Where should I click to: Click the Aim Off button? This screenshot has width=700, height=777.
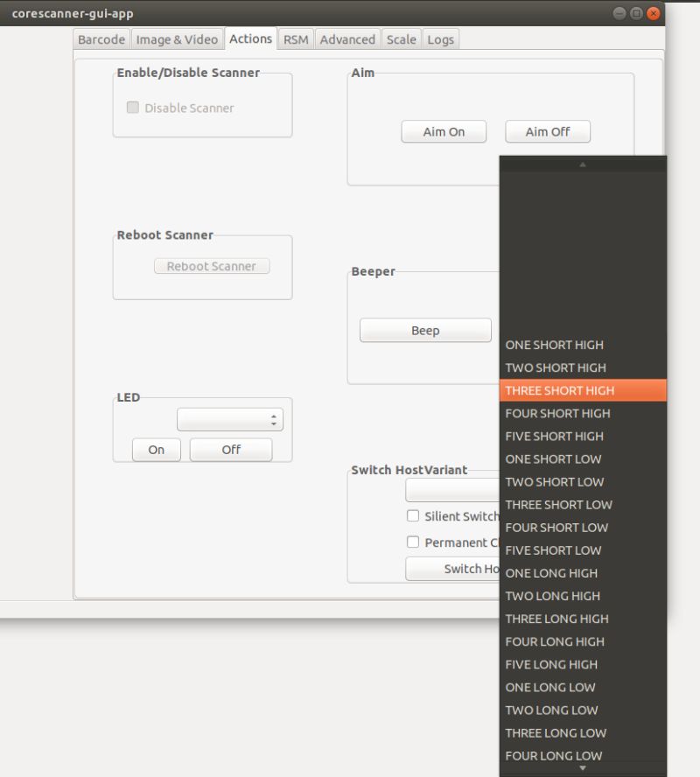547,131
